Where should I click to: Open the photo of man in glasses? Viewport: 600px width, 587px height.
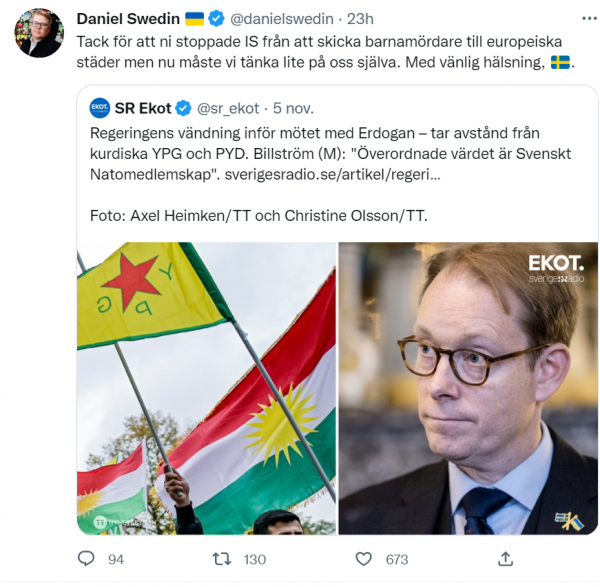point(468,388)
